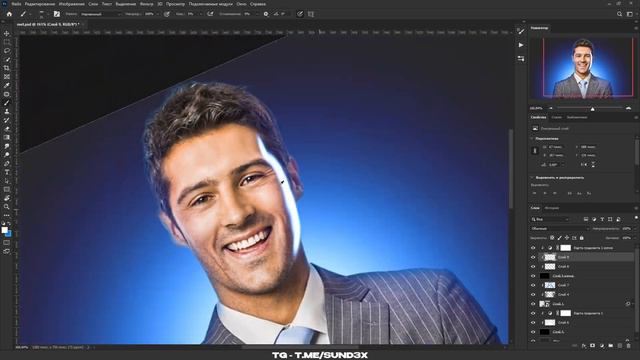This screenshot has height=360, width=640.
Task: Select the Hand tool
Action: click(7, 198)
